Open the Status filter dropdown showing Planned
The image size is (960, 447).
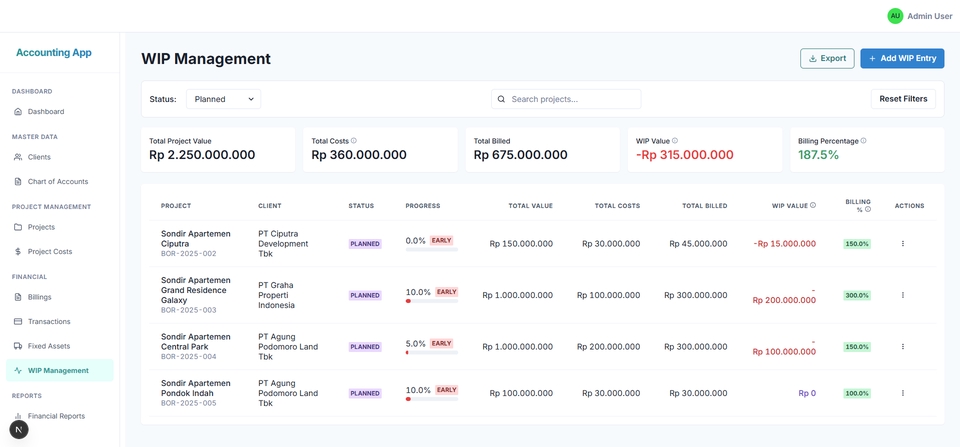click(x=223, y=99)
